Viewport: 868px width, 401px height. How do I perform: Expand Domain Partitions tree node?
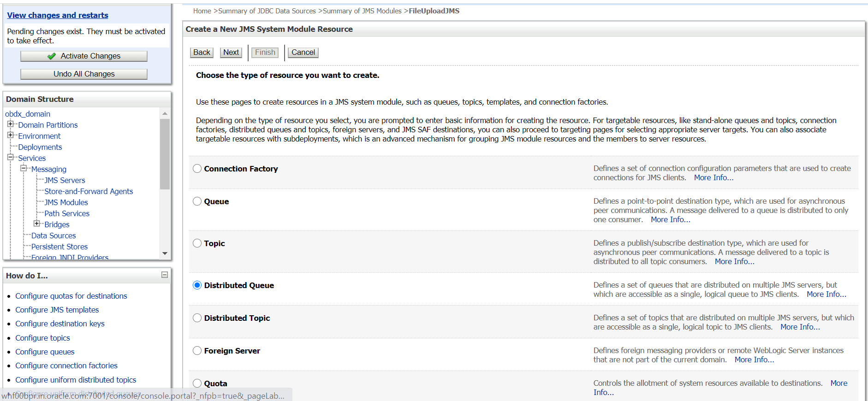coord(10,124)
